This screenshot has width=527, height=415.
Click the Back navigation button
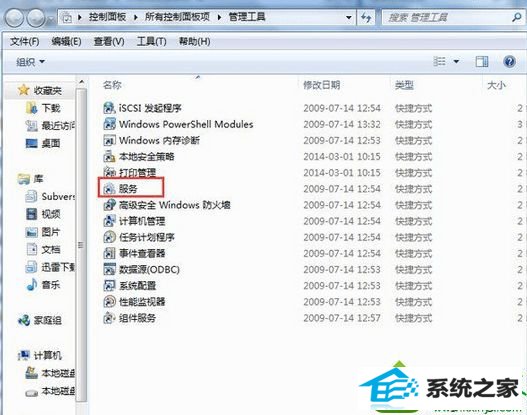(x=14, y=17)
